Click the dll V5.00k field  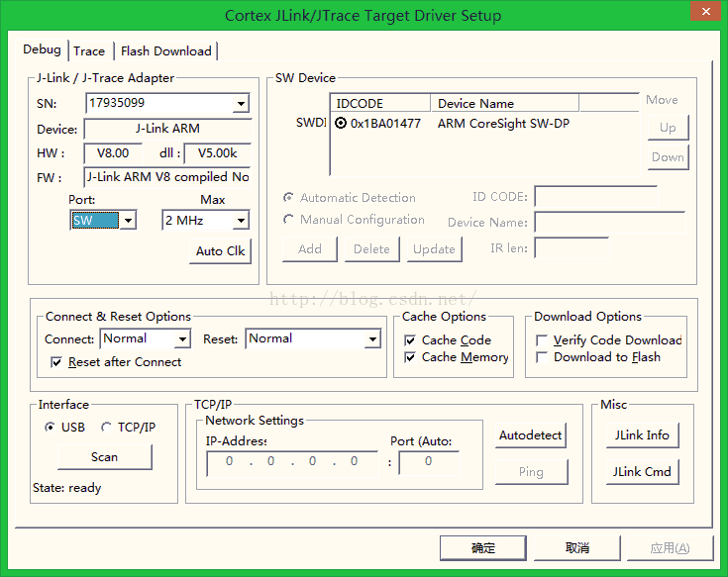pyautogui.click(x=217, y=153)
